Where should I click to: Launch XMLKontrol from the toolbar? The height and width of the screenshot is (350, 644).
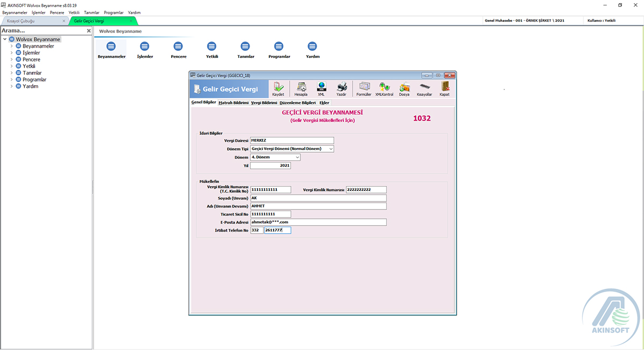pyautogui.click(x=384, y=88)
